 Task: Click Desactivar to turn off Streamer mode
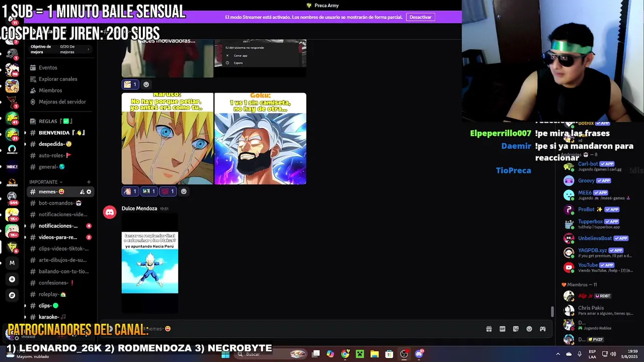click(x=420, y=17)
